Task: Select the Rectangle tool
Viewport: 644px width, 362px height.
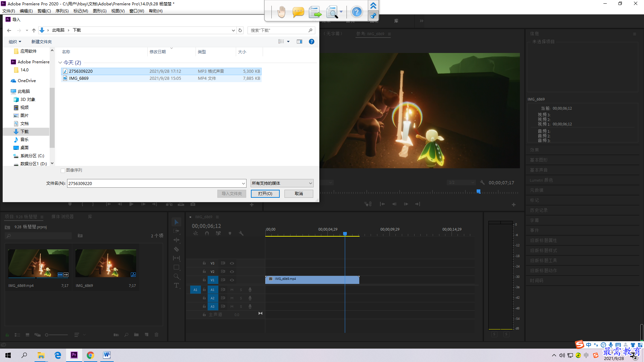Action: [x=176, y=267]
